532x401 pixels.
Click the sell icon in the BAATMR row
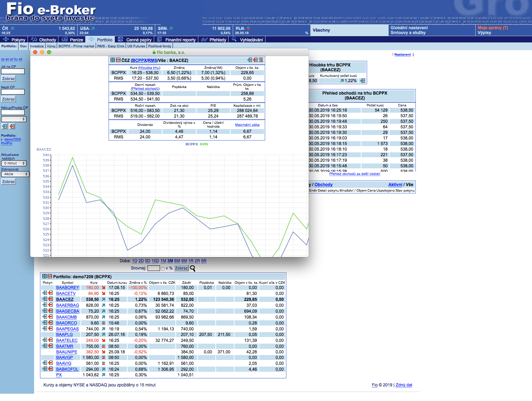click(x=50, y=346)
